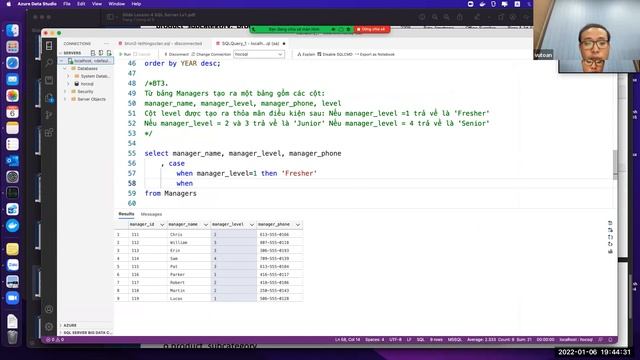Click the Show Active Connections icon
The image size is (640, 360).
109,53
